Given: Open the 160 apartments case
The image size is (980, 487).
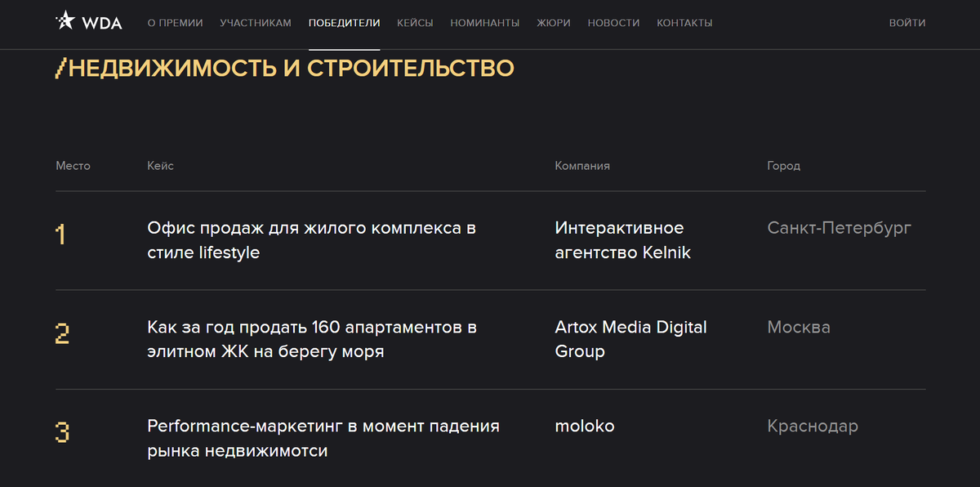Looking at the screenshot, I should pos(311,339).
